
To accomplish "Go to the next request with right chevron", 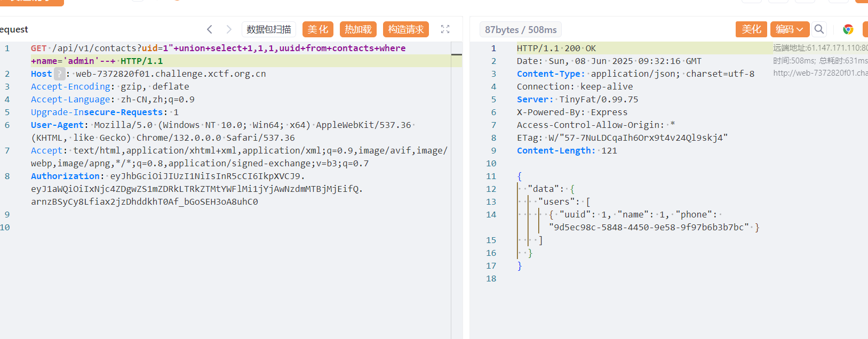I will [x=229, y=29].
